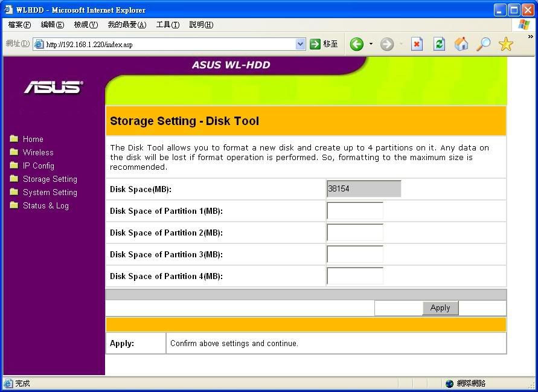Minimize the Internet Explorer window

[500, 10]
